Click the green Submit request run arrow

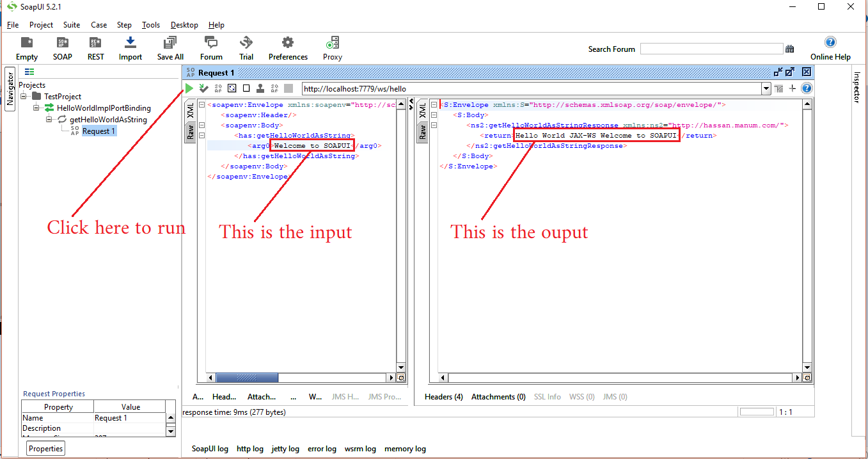coord(189,88)
